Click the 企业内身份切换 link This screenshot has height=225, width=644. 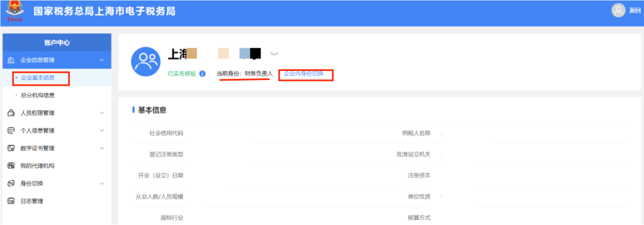pyautogui.click(x=304, y=74)
